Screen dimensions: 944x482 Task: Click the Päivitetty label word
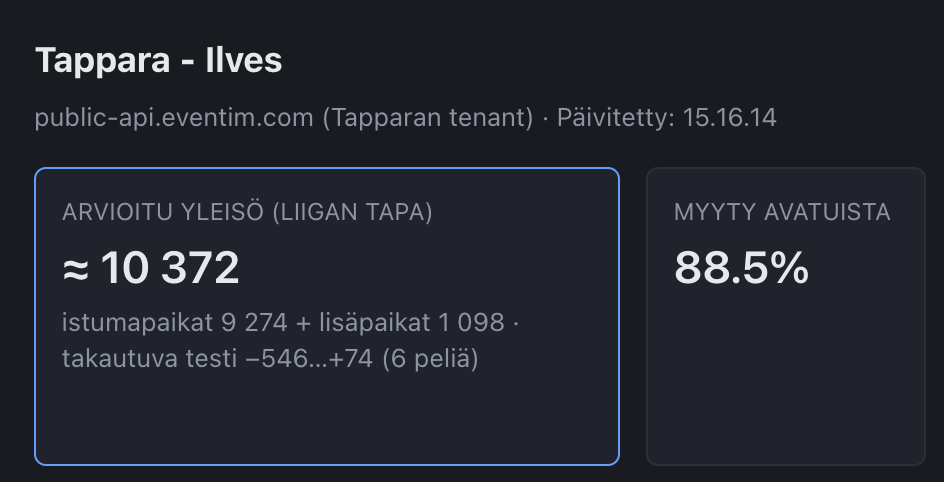point(615,118)
